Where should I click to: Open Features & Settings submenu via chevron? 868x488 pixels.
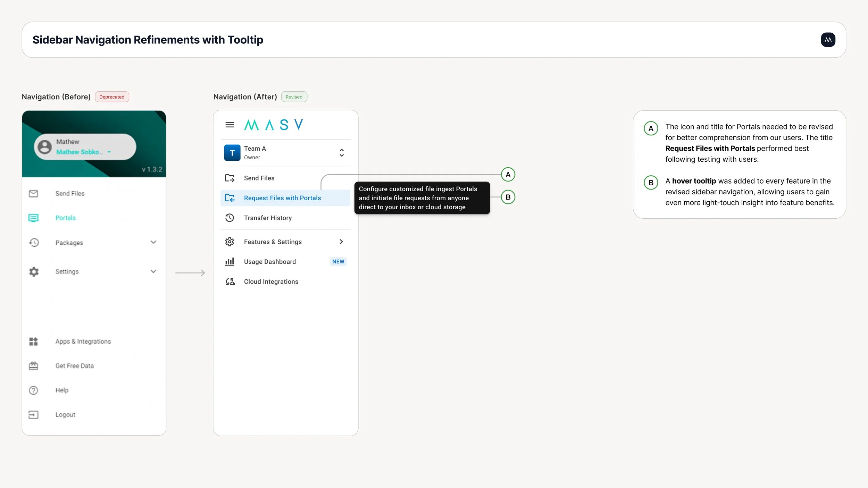341,242
